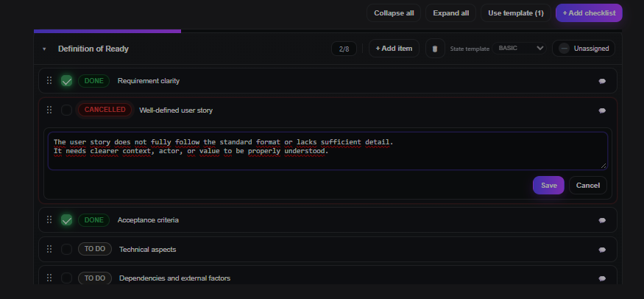Open comment icon for Technical aspects
This screenshot has height=299, width=644.
(x=602, y=250)
